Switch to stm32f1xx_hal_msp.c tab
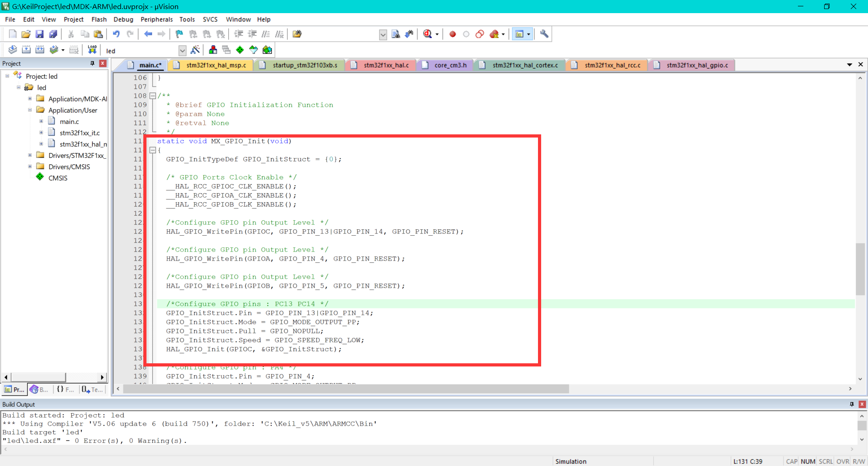 click(x=211, y=65)
